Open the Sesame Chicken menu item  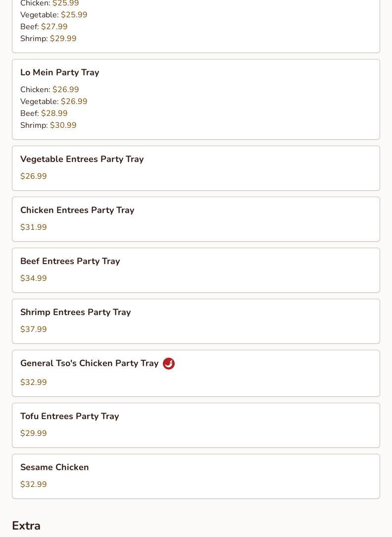pyautogui.click(x=54, y=467)
